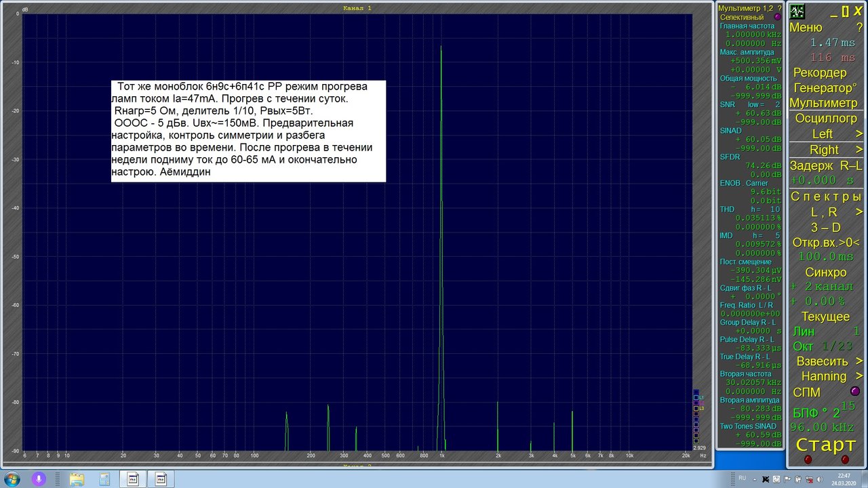Click the 2.929 readout below the graph
This screenshot has width=868, height=488.
pos(698,448)
